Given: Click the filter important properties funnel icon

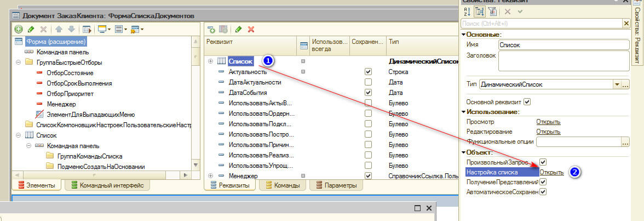Looking at the screenshot, I should click(493, 12).
